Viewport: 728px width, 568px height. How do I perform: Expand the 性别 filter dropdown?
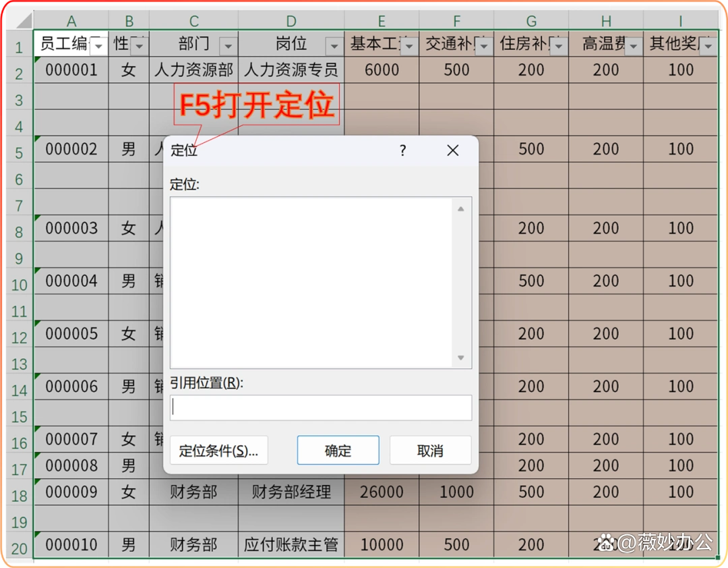tap(139, 45)
